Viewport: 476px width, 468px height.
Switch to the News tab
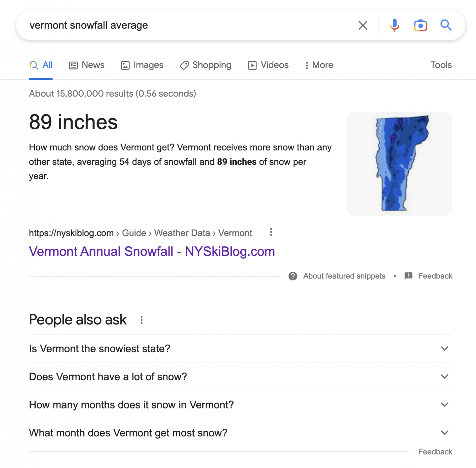pos(87,65)
